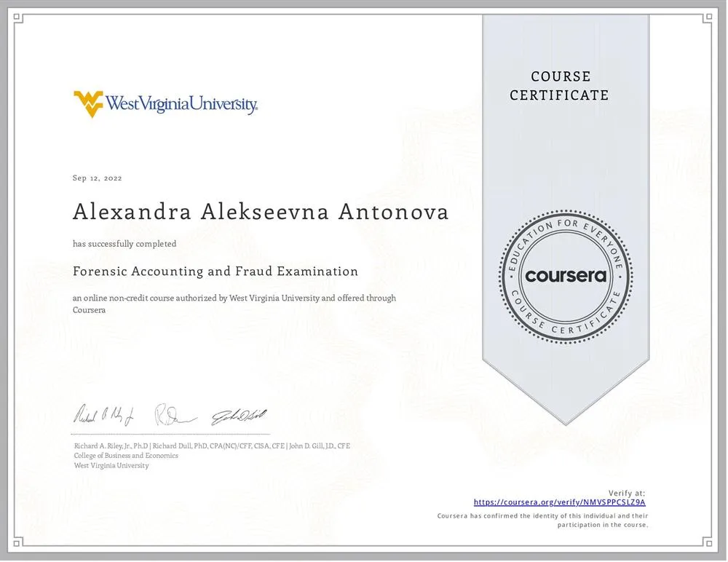Click the Coursera circular seal

pyautogui.click(x=565, y=277)
